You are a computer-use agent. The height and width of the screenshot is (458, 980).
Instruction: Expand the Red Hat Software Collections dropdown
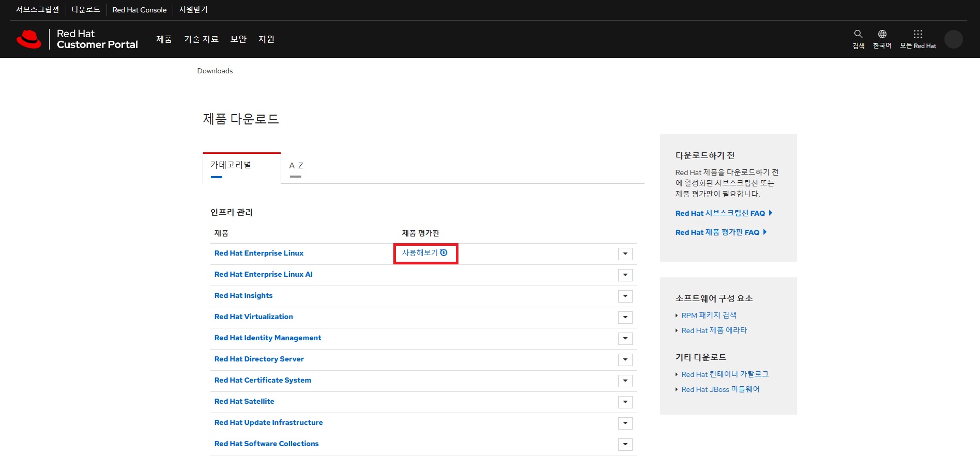(x=625, y=444)
